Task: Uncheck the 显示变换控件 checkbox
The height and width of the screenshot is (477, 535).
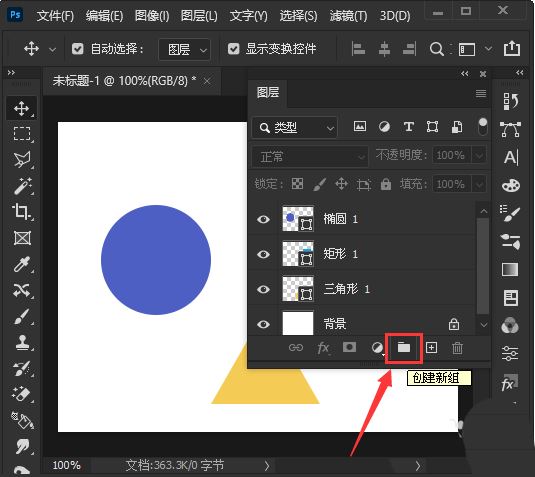Action: pyautogui.click(x=233, y=49)
